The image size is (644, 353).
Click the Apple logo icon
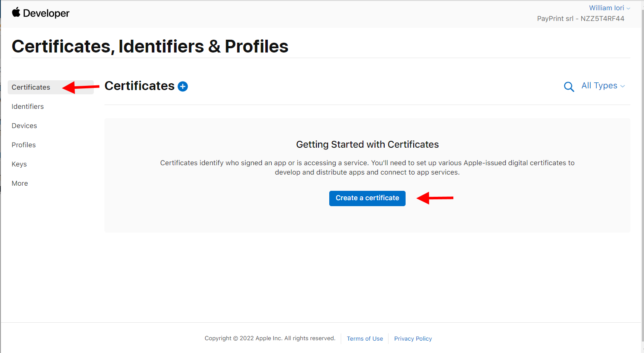click(x=16, y=12)
